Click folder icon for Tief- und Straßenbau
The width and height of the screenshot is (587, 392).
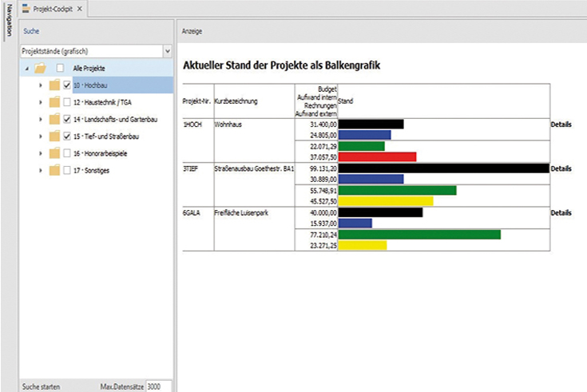(x=54, y=137)
